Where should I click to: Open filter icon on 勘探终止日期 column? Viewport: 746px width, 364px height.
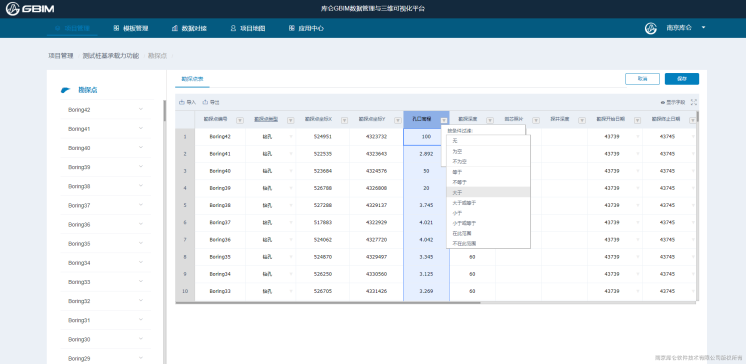[692, 120]
